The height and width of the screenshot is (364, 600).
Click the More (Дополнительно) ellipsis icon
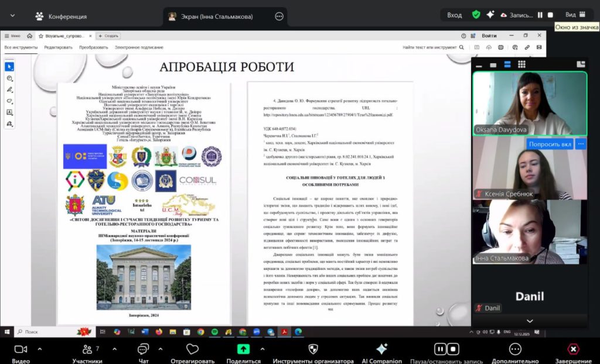point(515,349)
